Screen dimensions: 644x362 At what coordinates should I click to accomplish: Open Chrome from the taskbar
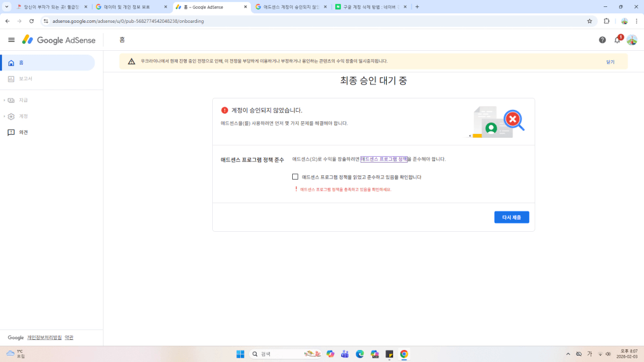404,354
